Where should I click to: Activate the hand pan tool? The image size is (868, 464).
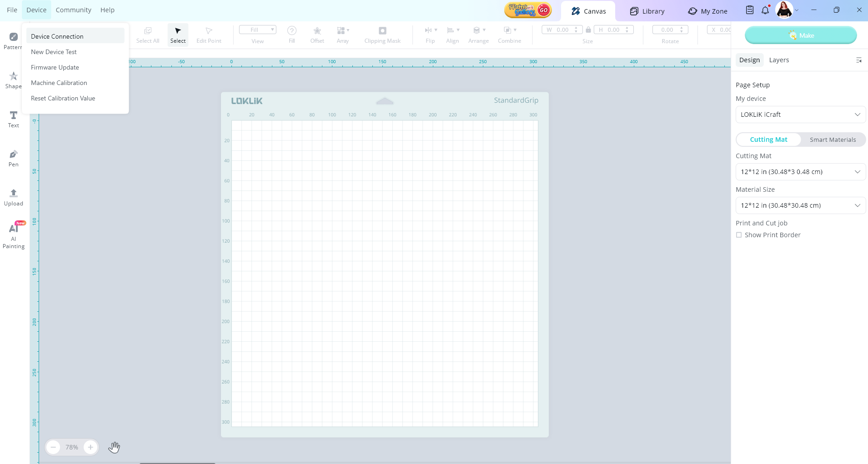114,447
